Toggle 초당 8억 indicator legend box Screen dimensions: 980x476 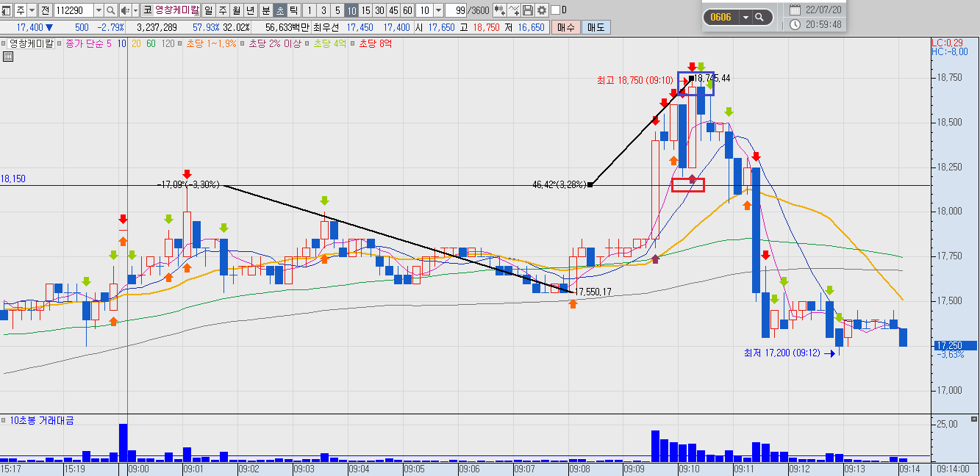tap(354, 43)
